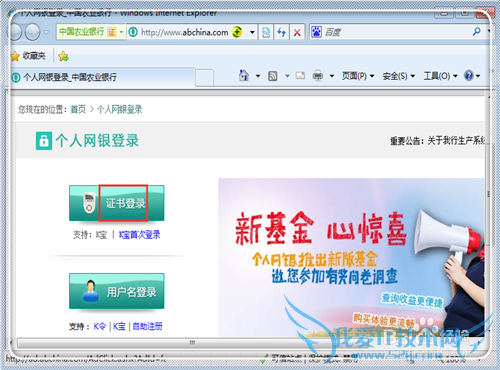
Task: Open the K令 link
Action: [x=99, y=326]
